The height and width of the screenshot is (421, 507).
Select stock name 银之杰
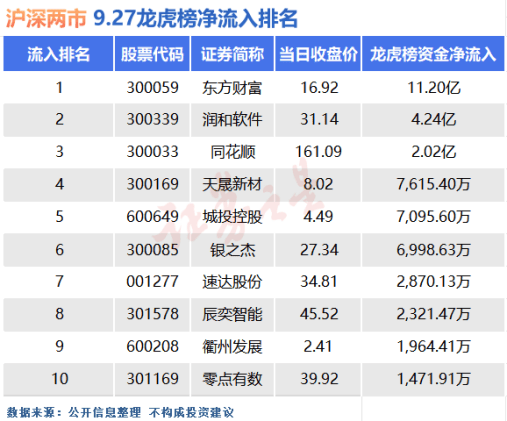coord(233,250)
